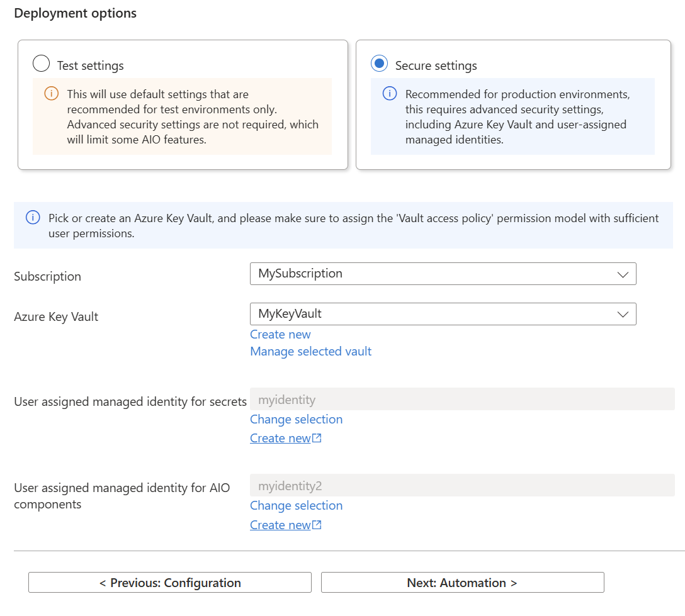Click the Next: Automation button
This screenshot has height=616, width=685.
pyautogui.click(x=462, y=583)
